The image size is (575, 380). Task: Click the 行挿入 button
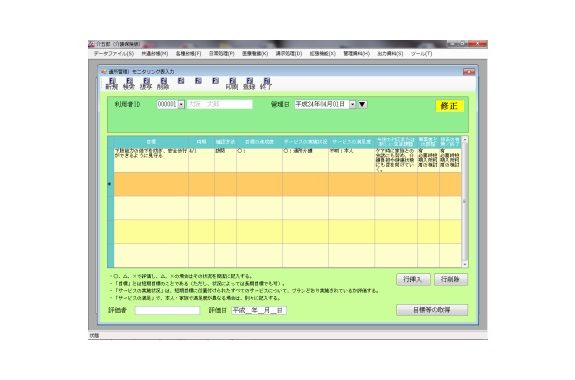pyautogui.click(x=413, y=279)
